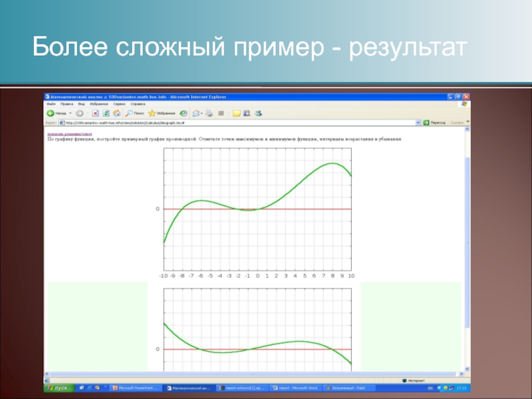Click the '0' axis label of upper graph
Screen dimensions: 532x399
pyautogui.click(x=158, y=209)
